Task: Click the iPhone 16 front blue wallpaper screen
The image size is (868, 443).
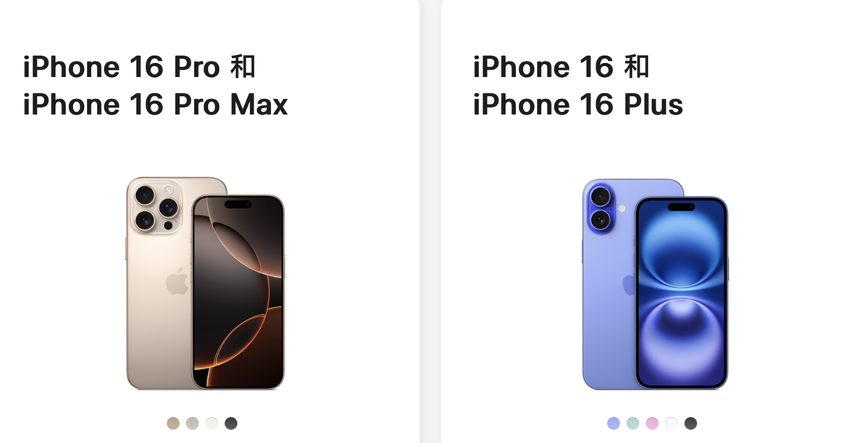Action: pyautogui.click(x=681, y=292)
